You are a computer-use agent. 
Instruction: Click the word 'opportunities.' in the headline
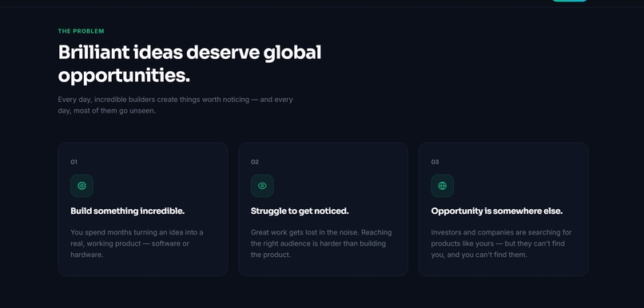124,76
